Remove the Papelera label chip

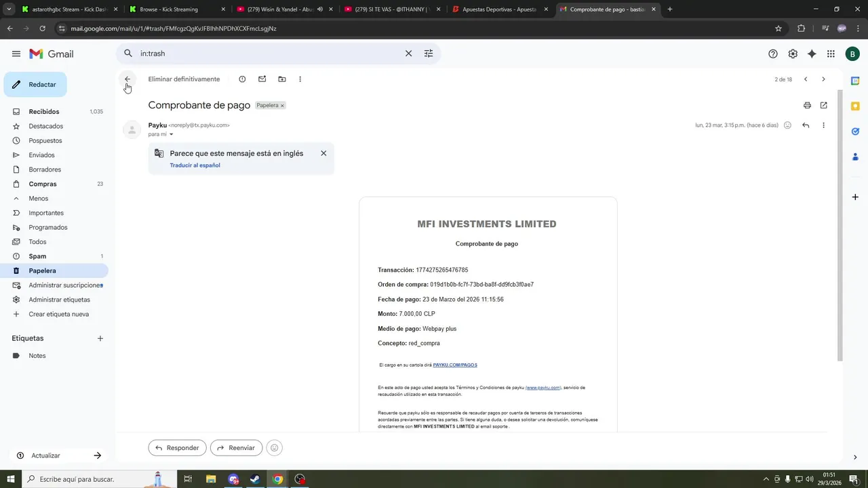tap(282, 106)
